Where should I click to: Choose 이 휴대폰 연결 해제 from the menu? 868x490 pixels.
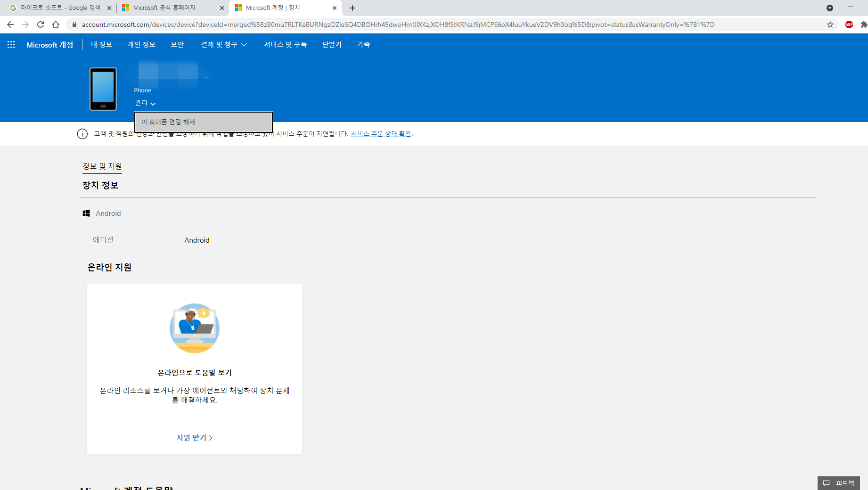pos(204,122)
